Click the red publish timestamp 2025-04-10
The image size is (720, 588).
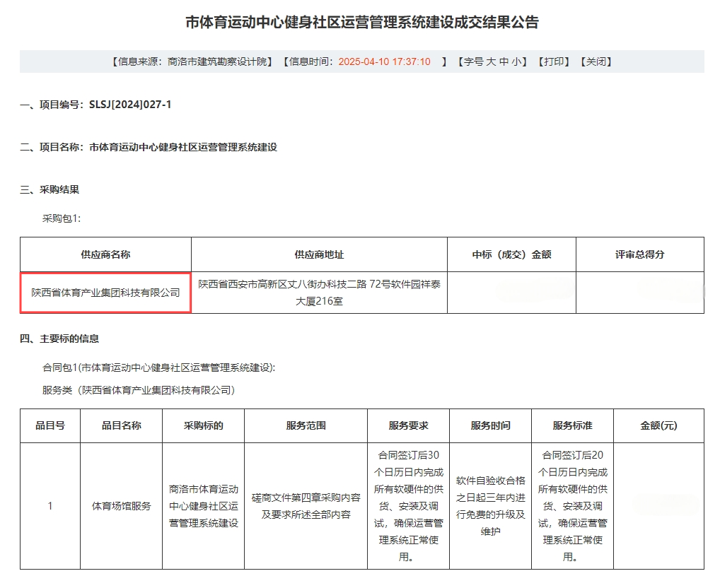(x=384, y=61)
